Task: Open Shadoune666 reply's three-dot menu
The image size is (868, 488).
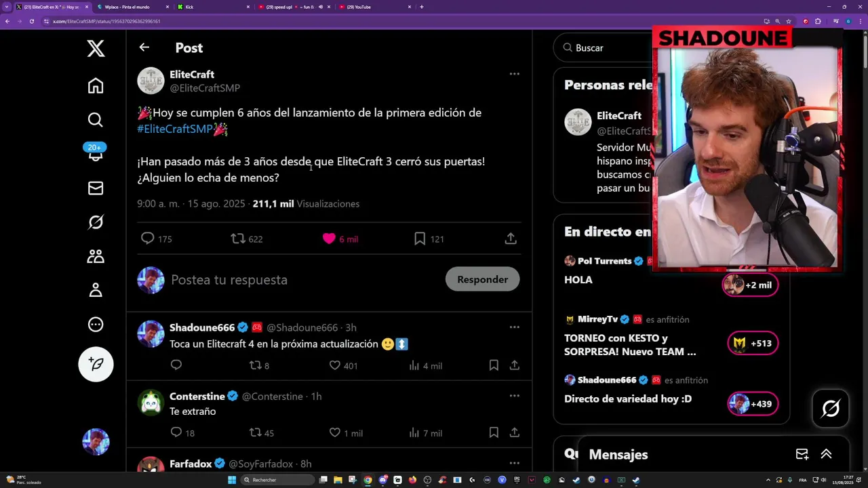Action: coord(514,327)
